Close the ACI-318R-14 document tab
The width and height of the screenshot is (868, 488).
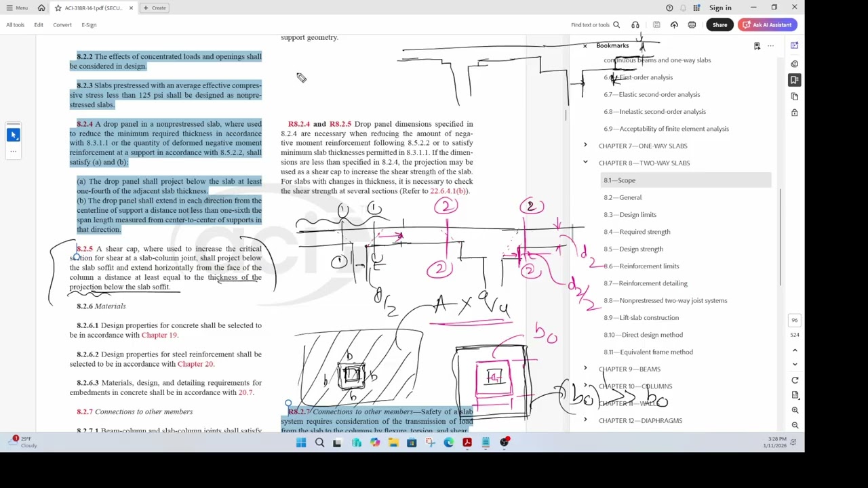point(131,7)
